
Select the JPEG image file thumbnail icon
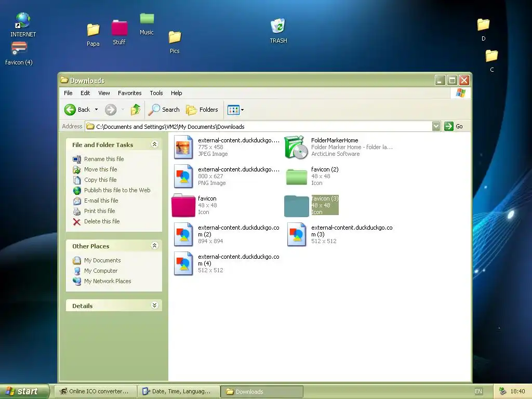coord(183,147)
